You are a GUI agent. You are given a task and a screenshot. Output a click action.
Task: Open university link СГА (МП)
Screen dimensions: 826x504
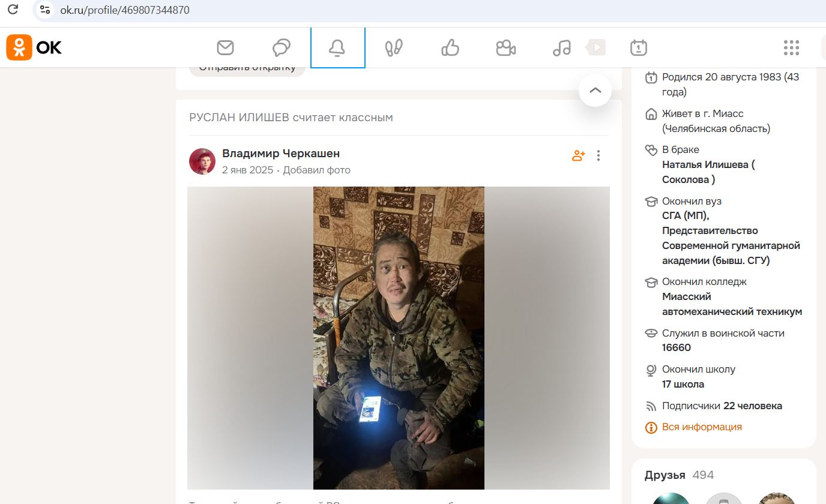pos(731,238)
